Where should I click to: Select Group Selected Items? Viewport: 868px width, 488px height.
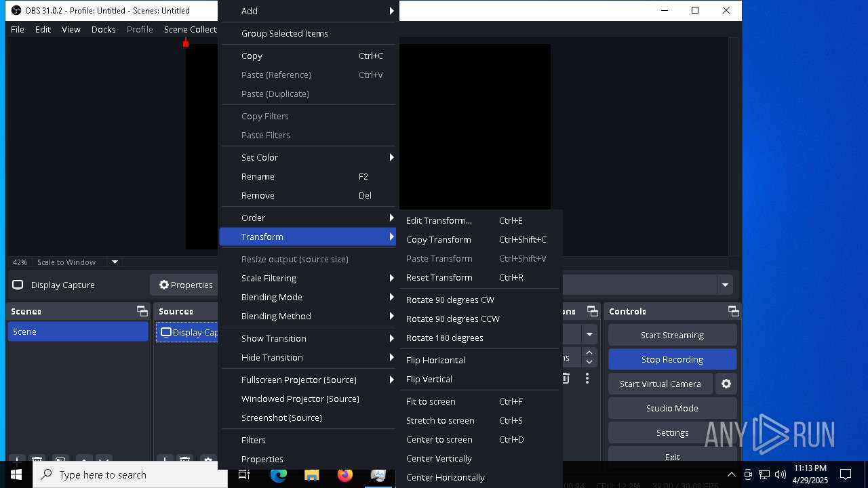308,33
